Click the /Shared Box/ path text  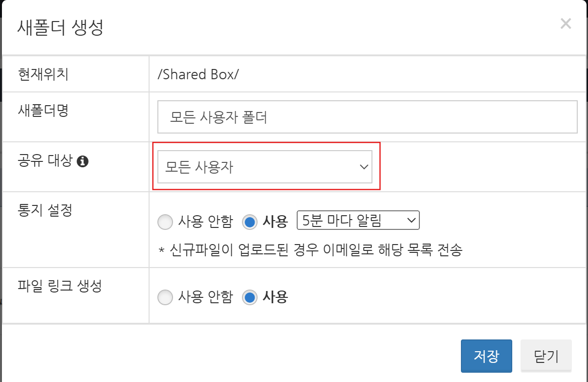198,74
